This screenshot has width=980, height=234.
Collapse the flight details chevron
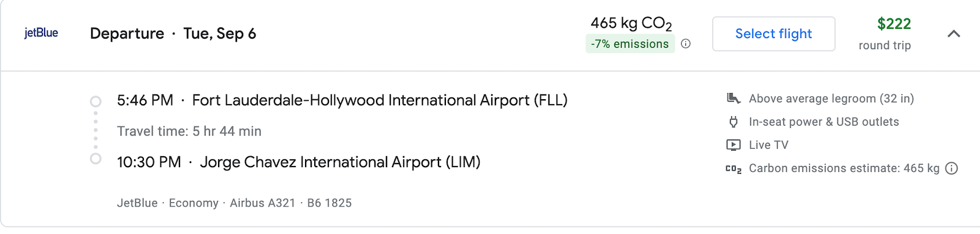[954, 34]
